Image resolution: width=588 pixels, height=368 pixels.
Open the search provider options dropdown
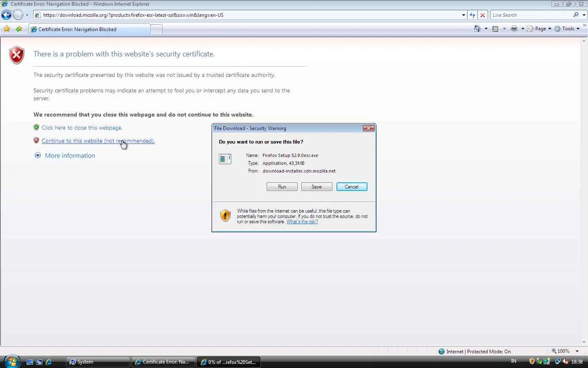click(584, 15)
